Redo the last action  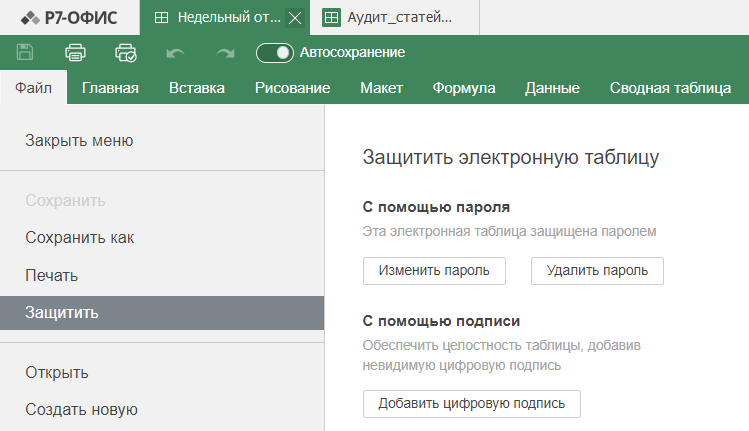(x=225, y=53)
